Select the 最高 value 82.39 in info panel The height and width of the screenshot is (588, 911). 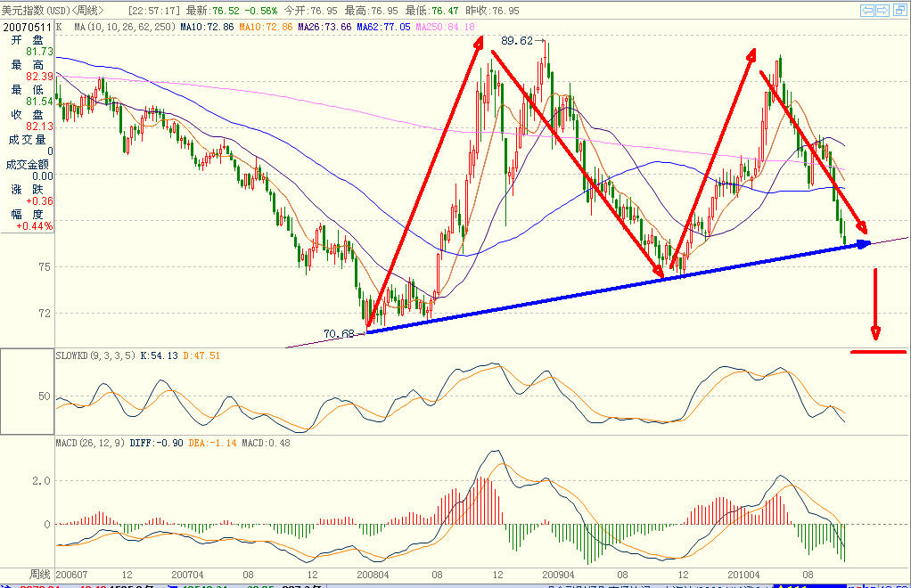click(x=39, y=77)
